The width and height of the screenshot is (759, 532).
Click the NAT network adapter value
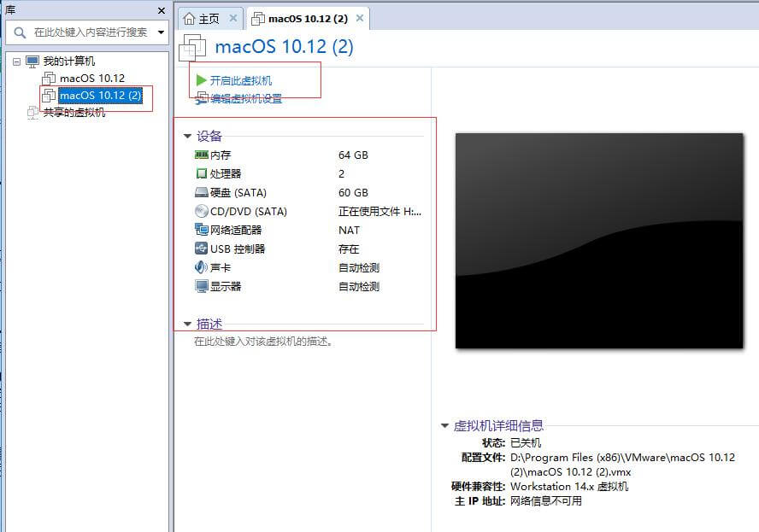pos(349,231)
